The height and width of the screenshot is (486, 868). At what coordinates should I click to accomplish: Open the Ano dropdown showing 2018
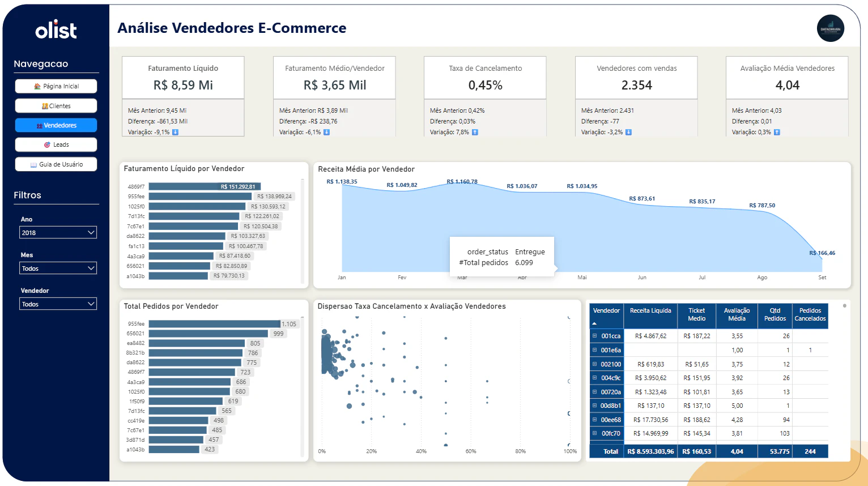pos(58,232)
